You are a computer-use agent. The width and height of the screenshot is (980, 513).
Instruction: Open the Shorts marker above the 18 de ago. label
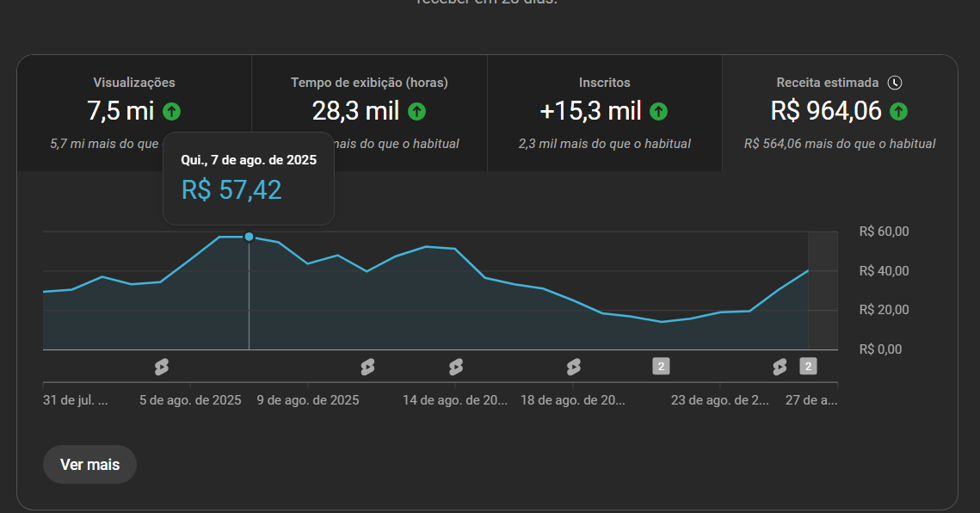click(x=574, y=367)
